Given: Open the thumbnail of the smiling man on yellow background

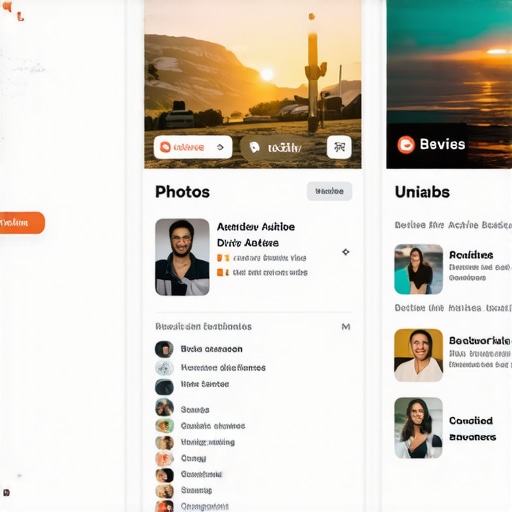Looking at the screenshot, I should click(419, 355).
